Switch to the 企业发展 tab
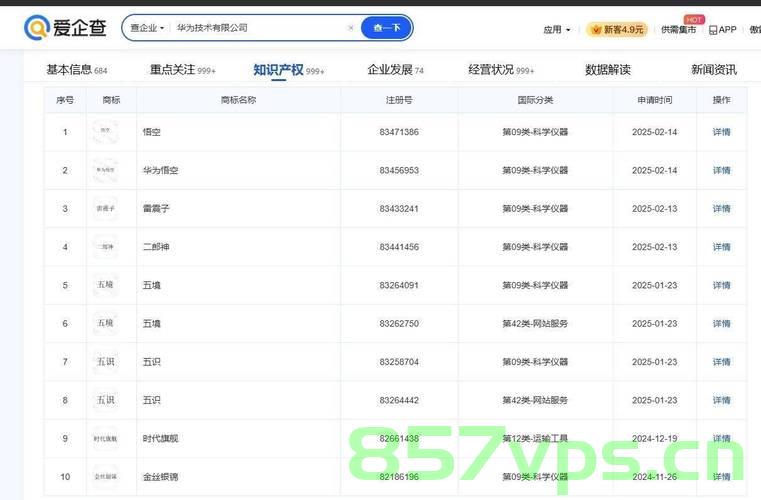This screenshot has height=500, width=761. 396,70
